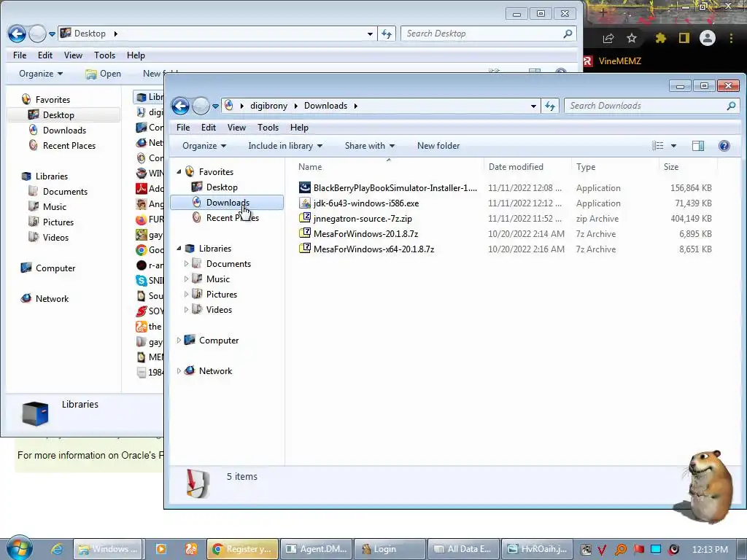Launch Internet Explorer from taskbar
Image resolution: width=747 pixels, height=560 pixels.
57,549
